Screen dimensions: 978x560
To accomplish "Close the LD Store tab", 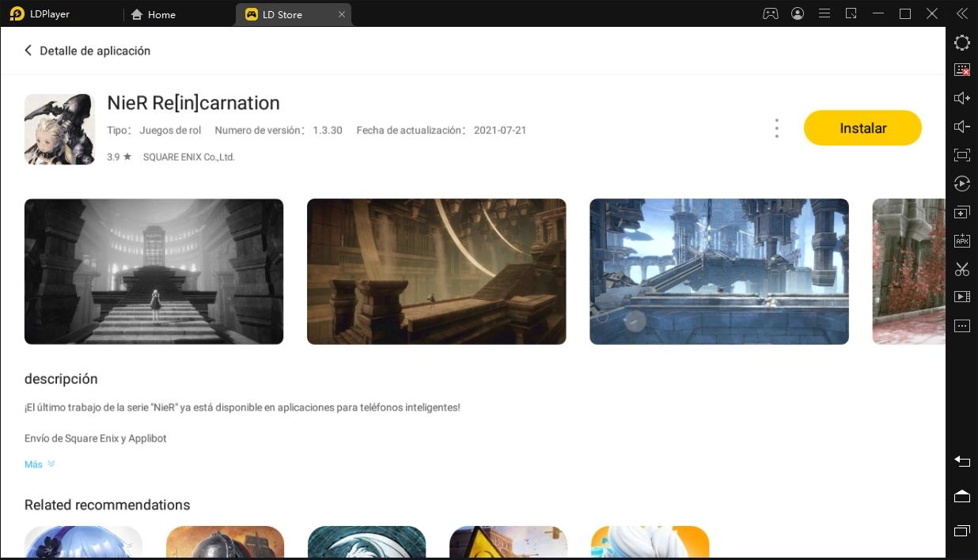I will coord(342,14).
